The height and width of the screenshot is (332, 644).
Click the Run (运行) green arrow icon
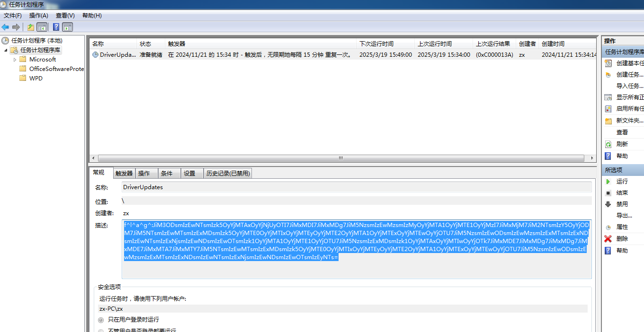tap(608, 182)
